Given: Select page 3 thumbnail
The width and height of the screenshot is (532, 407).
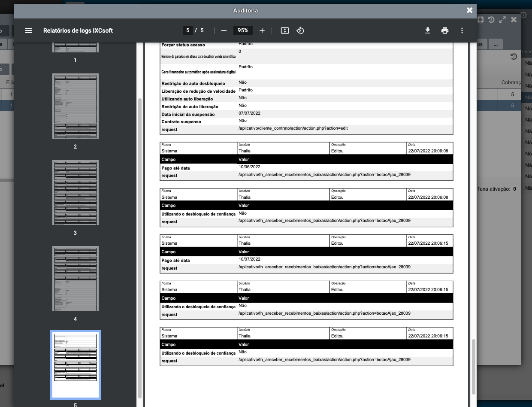Looking at the screenshot, I should tap(76, 192).
